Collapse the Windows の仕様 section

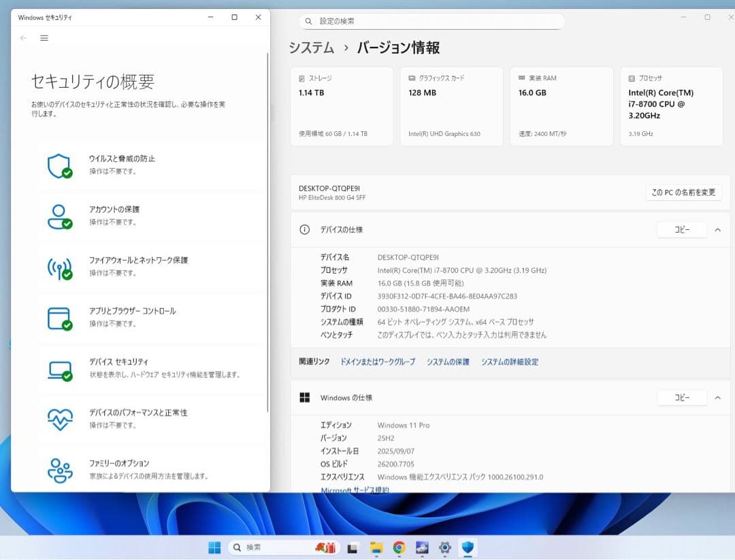click(x=718, y=397)
